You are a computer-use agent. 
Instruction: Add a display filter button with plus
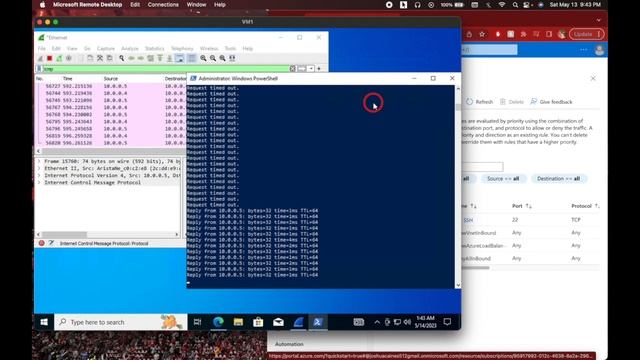[x=319, y=69]
